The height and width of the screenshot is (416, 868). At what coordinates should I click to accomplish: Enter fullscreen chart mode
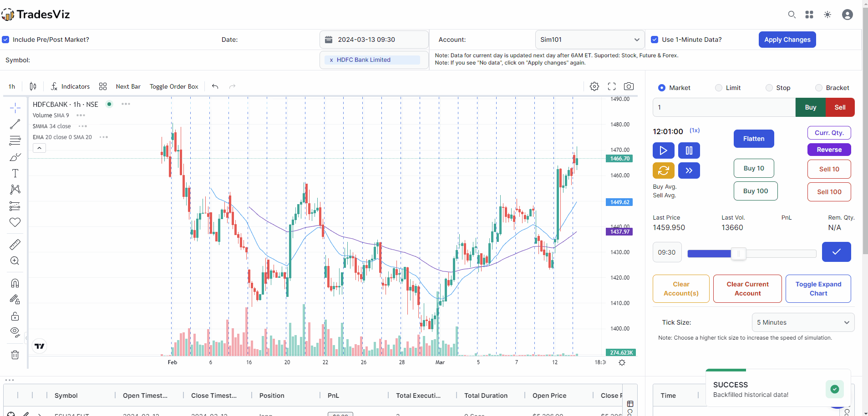612,86
